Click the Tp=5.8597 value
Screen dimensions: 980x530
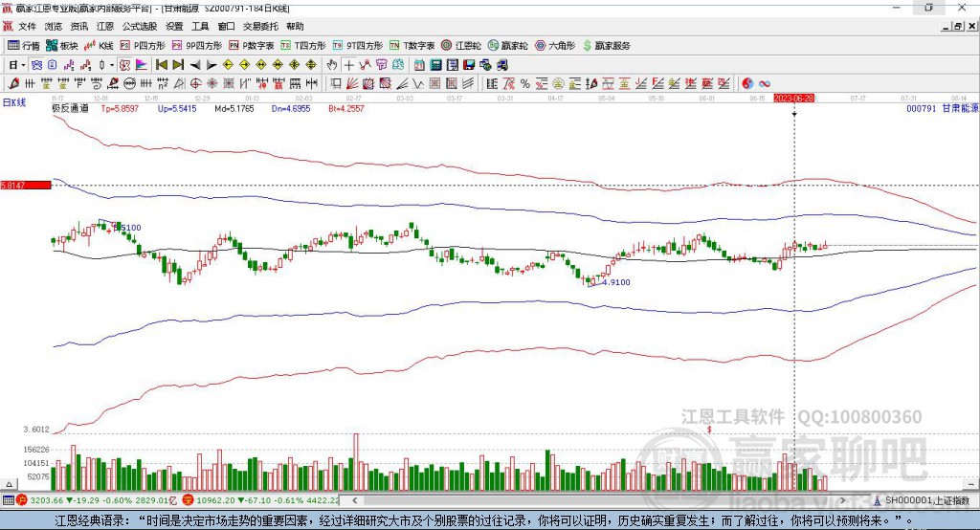pyautogui.click(x=120, y=108)
